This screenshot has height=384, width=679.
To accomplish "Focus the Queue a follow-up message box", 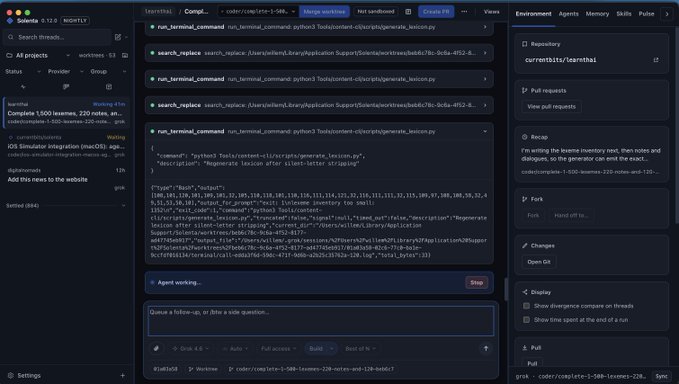I will (320, 321).
